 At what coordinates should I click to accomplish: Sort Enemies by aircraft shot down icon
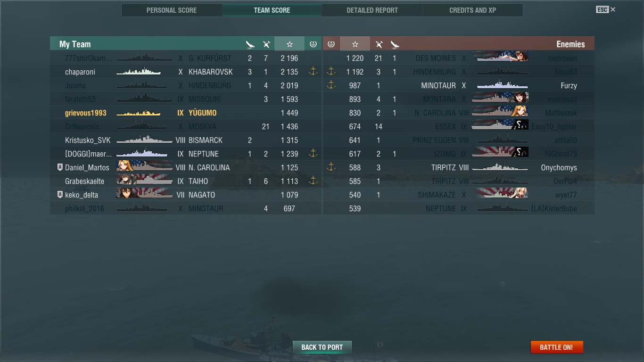(379, 44)
